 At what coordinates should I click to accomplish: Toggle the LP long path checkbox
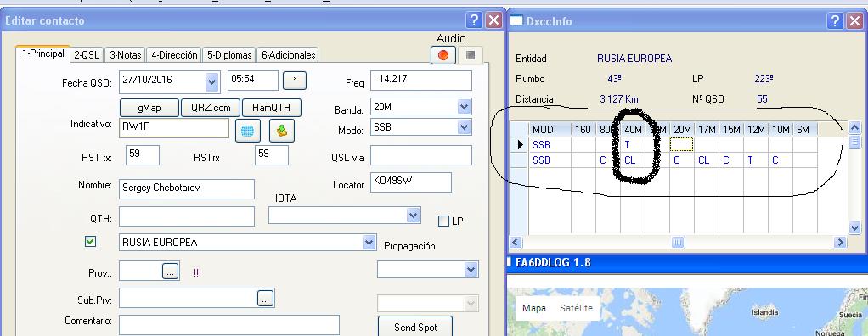point(443,221)
